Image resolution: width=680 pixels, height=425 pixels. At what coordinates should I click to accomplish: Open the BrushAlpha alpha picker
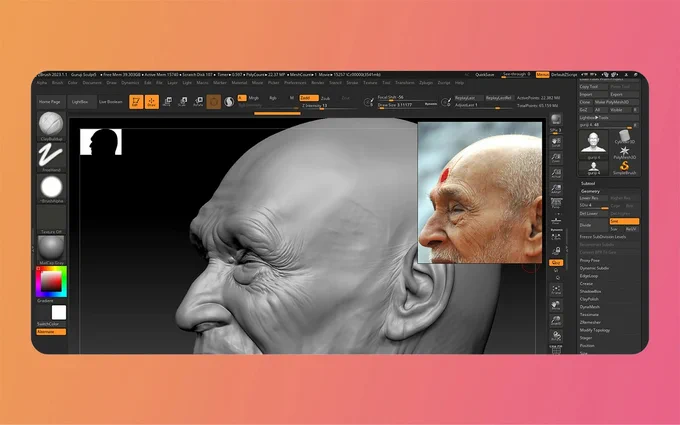coord(51,188)
